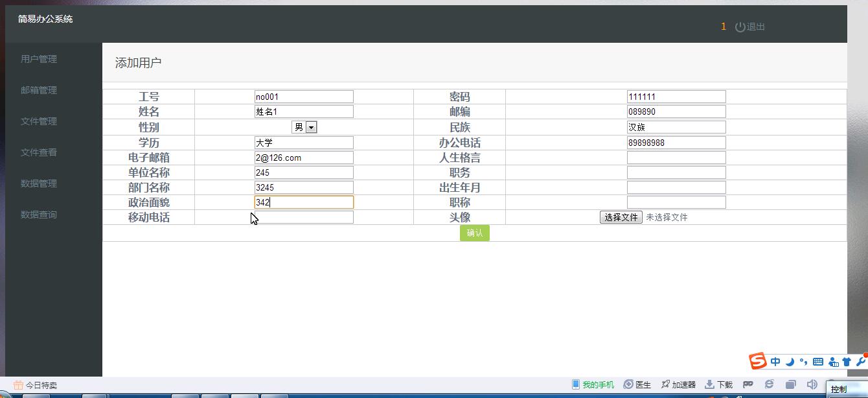
Task: Click the empty 人生格言 input field
Action: (676, 158)
